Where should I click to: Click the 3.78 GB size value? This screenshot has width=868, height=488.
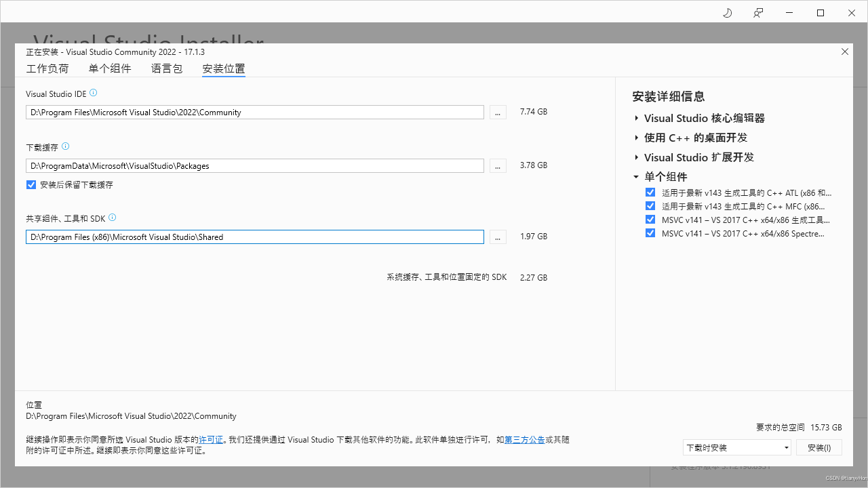[x=534, y=165]
